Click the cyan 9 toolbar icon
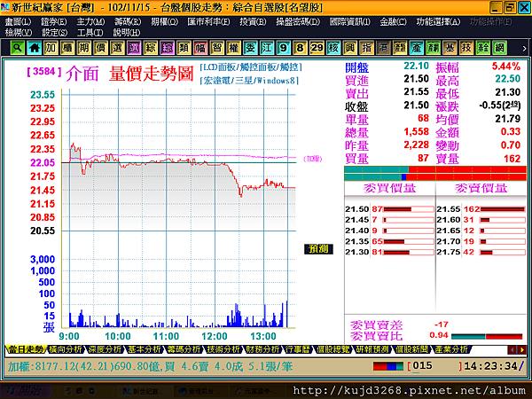 [x=284, y=48]
